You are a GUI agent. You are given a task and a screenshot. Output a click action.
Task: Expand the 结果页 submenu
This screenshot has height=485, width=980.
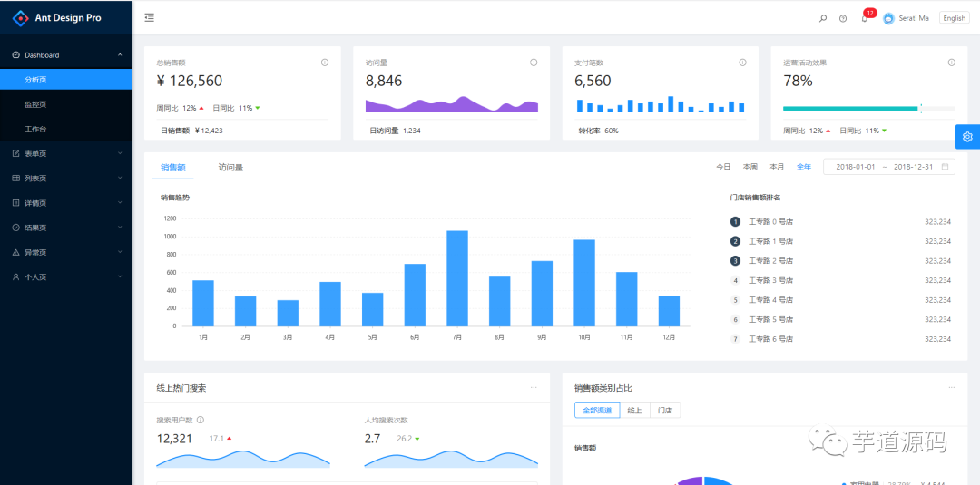120,228
